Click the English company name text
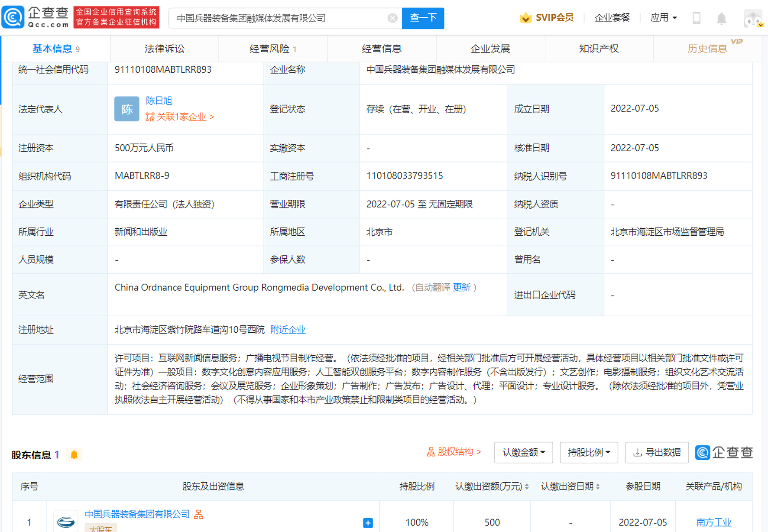Image resolution: width=768 pixels, height=532 pixels. click(259, 287)
